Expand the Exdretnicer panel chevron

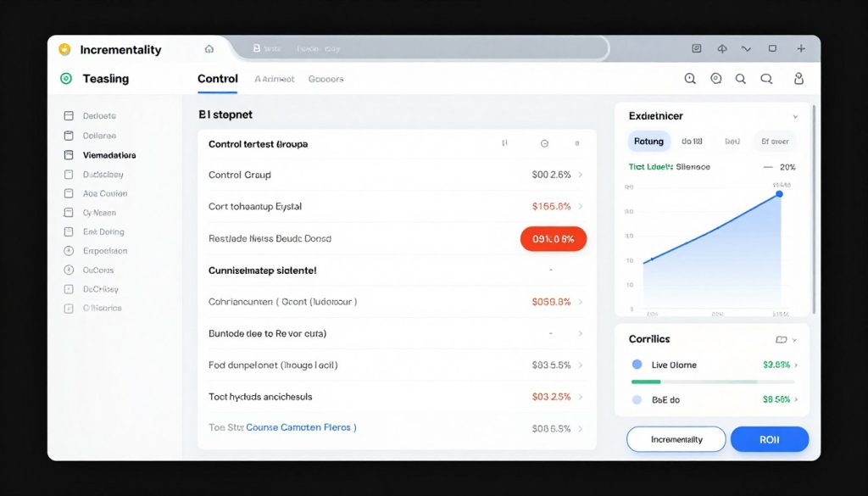[795, 116]
